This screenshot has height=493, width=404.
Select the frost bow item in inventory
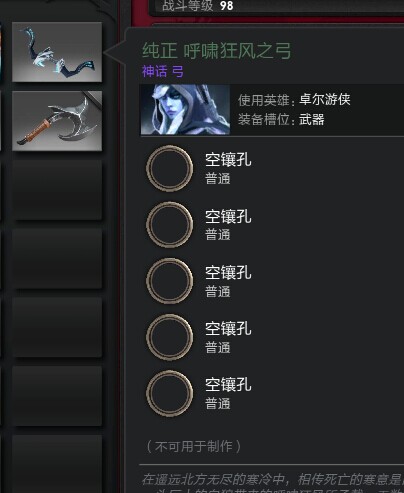tap(57, 52)
